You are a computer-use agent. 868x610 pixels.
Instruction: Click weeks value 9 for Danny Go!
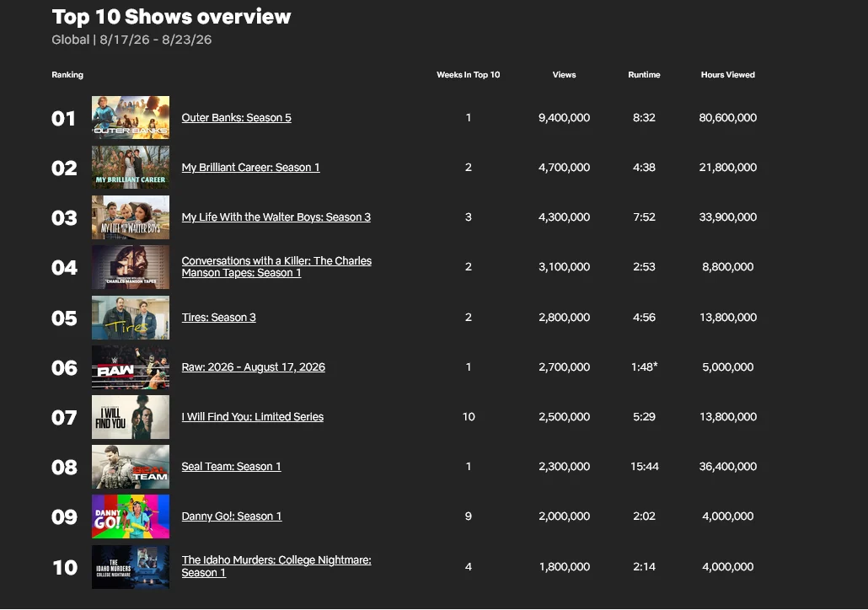click(469, 516)
